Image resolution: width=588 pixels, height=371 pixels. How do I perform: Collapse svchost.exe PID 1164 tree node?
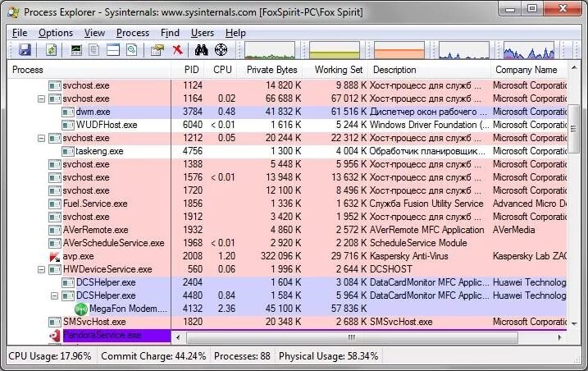point(41,98)
